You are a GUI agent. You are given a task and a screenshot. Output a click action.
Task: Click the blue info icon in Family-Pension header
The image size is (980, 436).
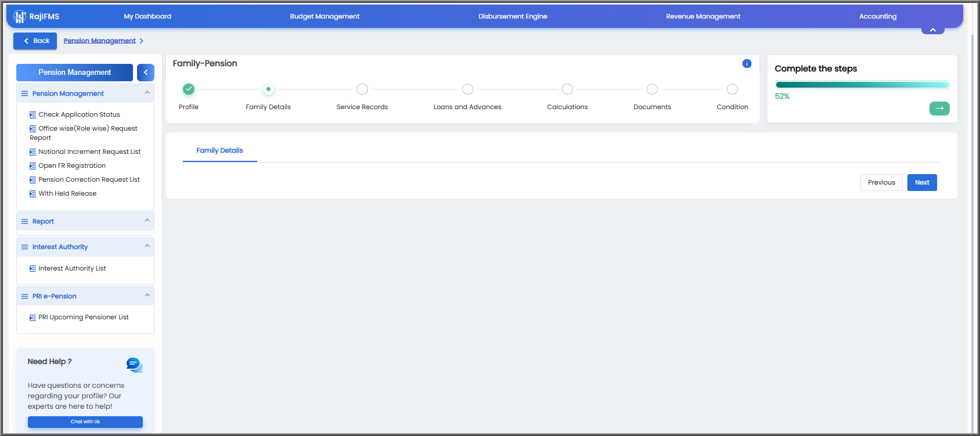pyautogui.click(x=747, y=64)
